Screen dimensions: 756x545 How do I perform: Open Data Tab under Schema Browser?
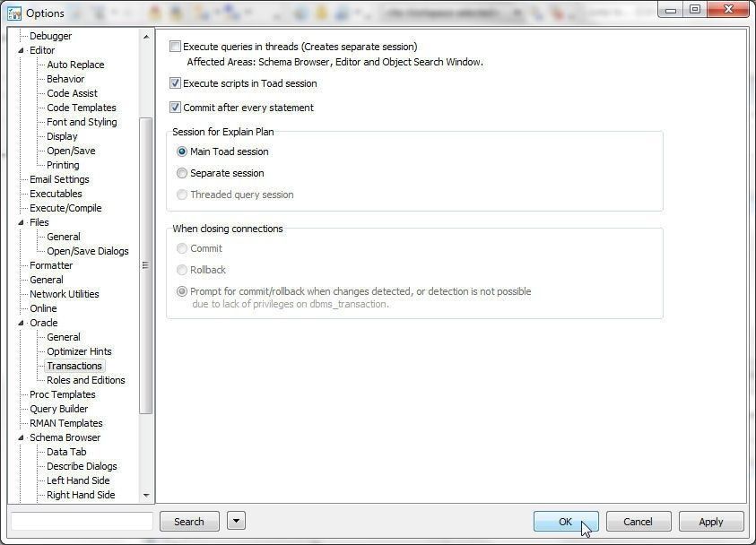point(66,452)
